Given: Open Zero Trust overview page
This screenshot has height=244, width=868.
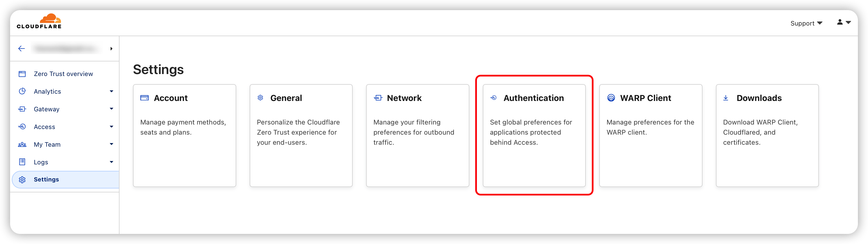Looking at the screenshot, I should coord(63,74).
